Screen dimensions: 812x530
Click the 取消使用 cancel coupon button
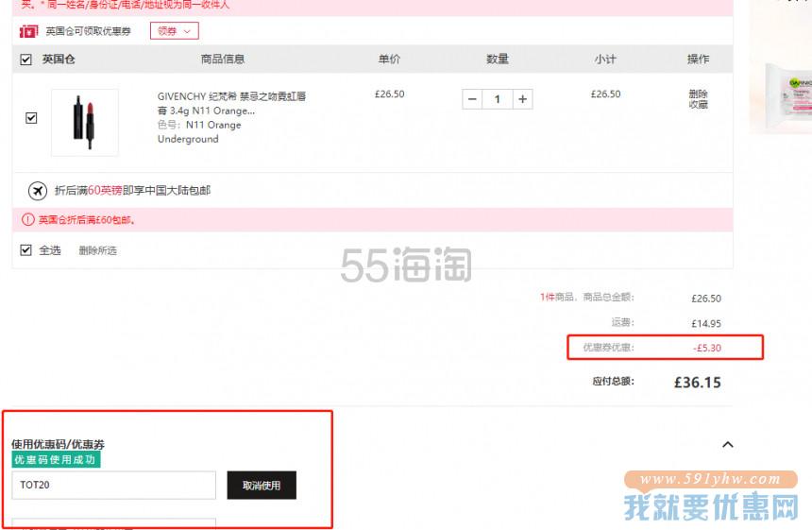click(x=262, y=486)
